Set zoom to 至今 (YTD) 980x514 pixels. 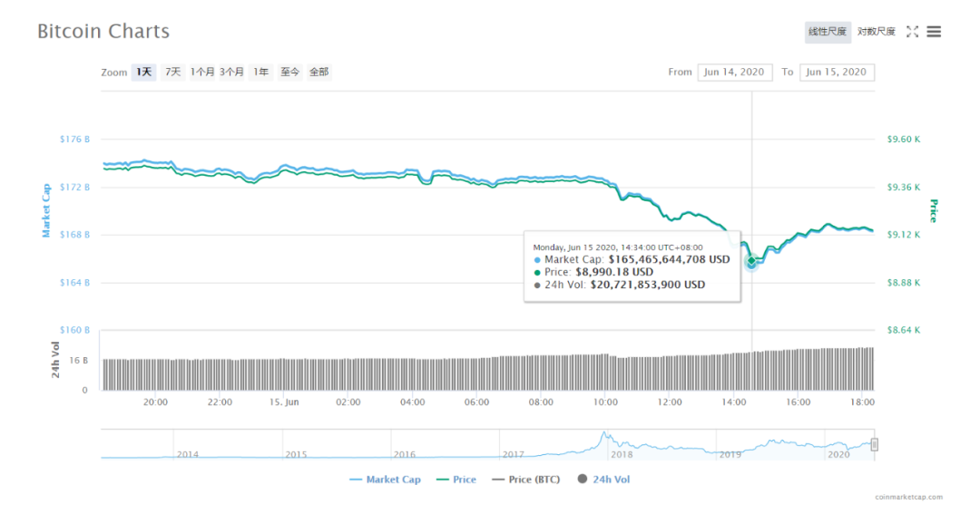(290, 72)
